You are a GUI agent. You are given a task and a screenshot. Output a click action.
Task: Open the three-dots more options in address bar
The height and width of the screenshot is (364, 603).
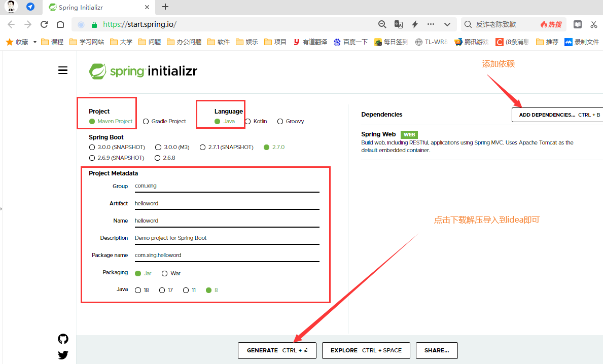click(x=431, y=24)
